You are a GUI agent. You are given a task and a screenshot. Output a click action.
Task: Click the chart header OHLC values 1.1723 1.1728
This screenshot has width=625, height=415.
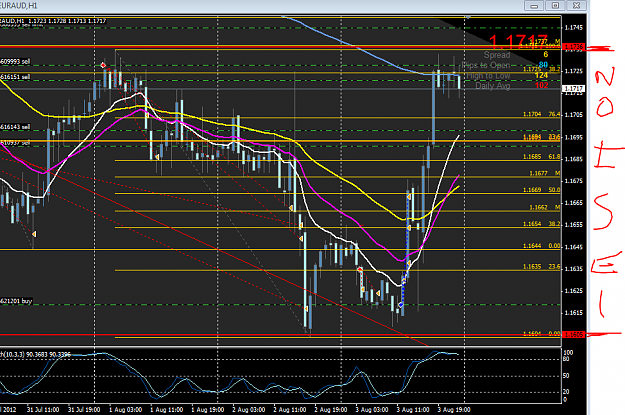pyautogui.click(x=47, y=21)
